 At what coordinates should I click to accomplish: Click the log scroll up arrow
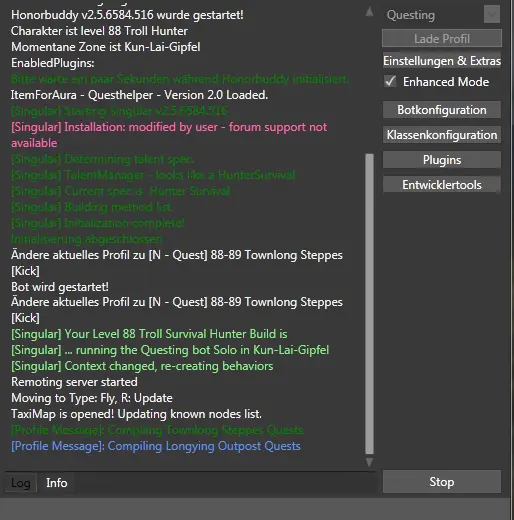(369, 12)
